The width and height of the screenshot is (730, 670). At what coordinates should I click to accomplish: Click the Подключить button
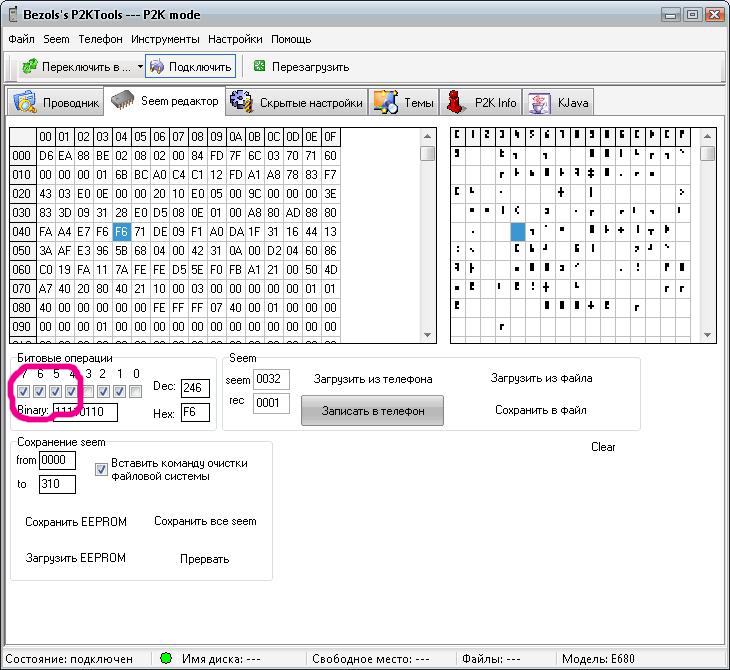tap(190, 66)
